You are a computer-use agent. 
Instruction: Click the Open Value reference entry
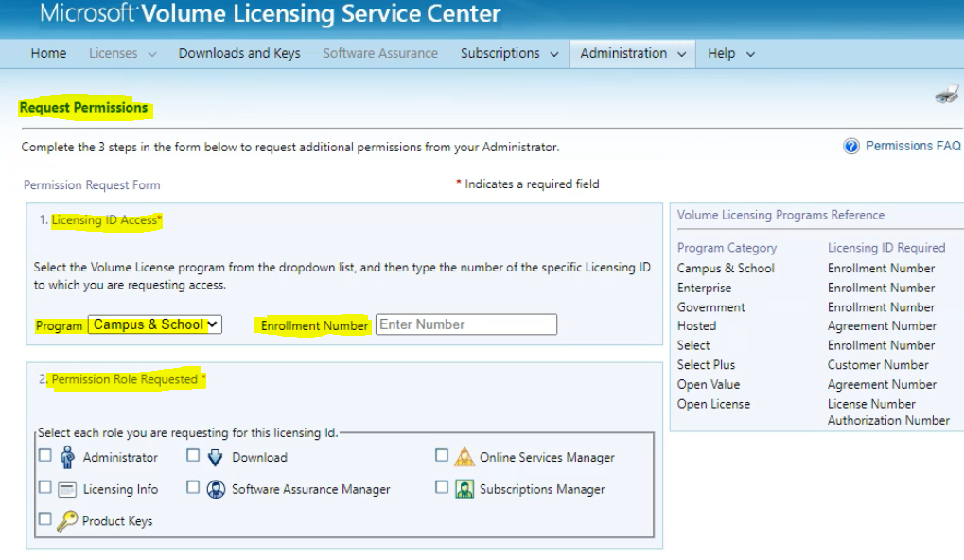(709, 384)
